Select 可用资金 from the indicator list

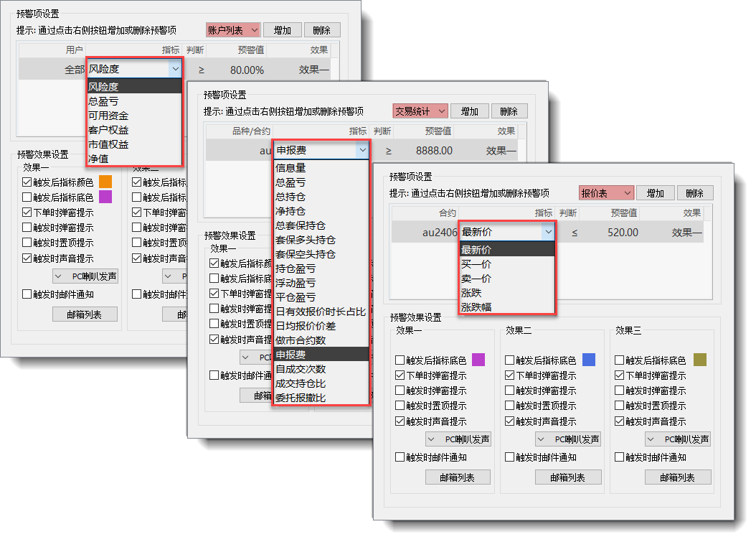coord(134,116)
